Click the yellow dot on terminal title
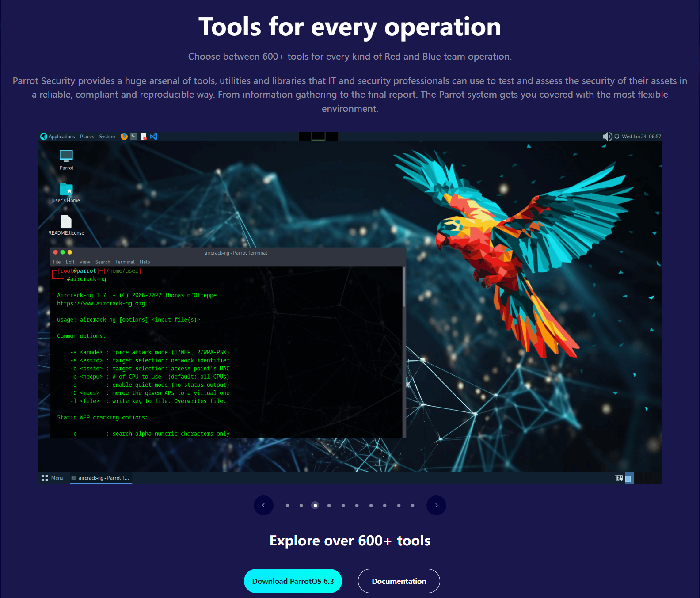Screen dimensions: 700x598 coord(69,252)
